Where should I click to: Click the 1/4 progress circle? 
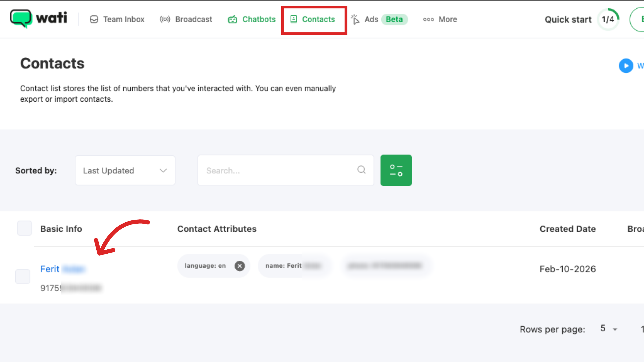point(608,19)
